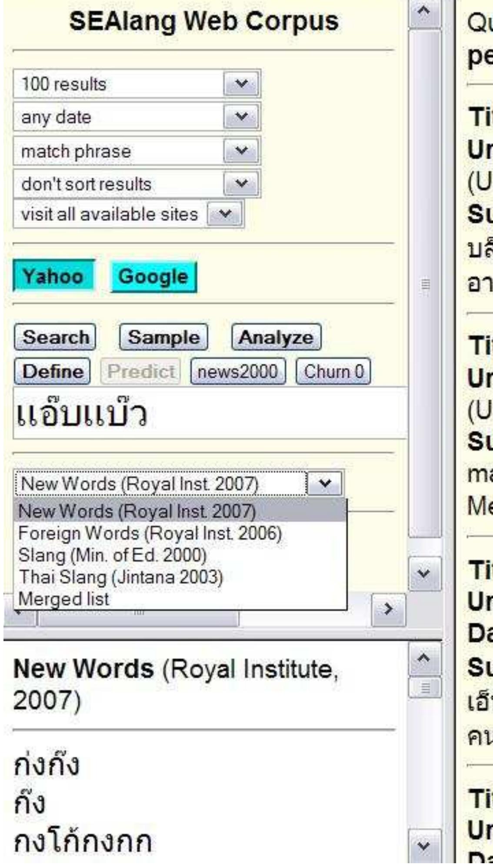Toggle the Yahoo search engine button

click(x=53, y=276)
